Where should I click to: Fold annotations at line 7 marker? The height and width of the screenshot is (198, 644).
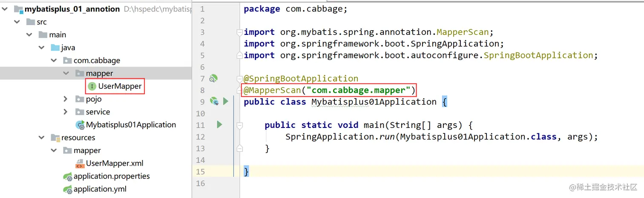tap(239, 78)
